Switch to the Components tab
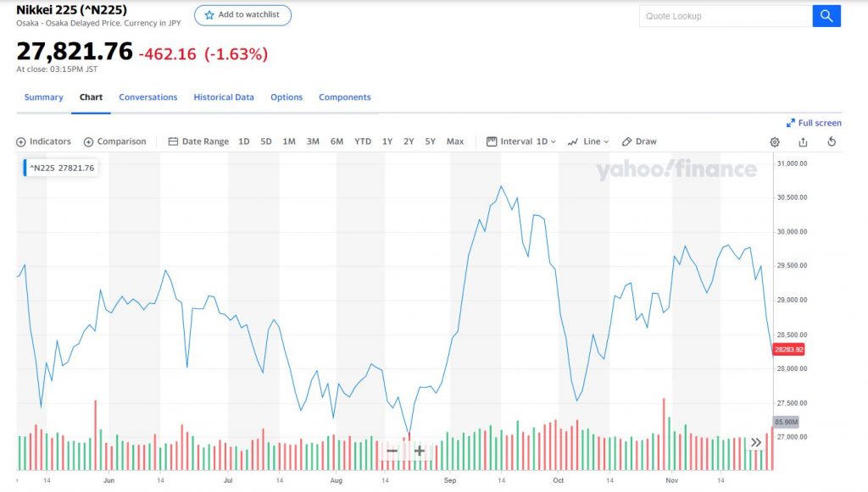The width and height of the screenshot is (868, 492). pos(344,97)
